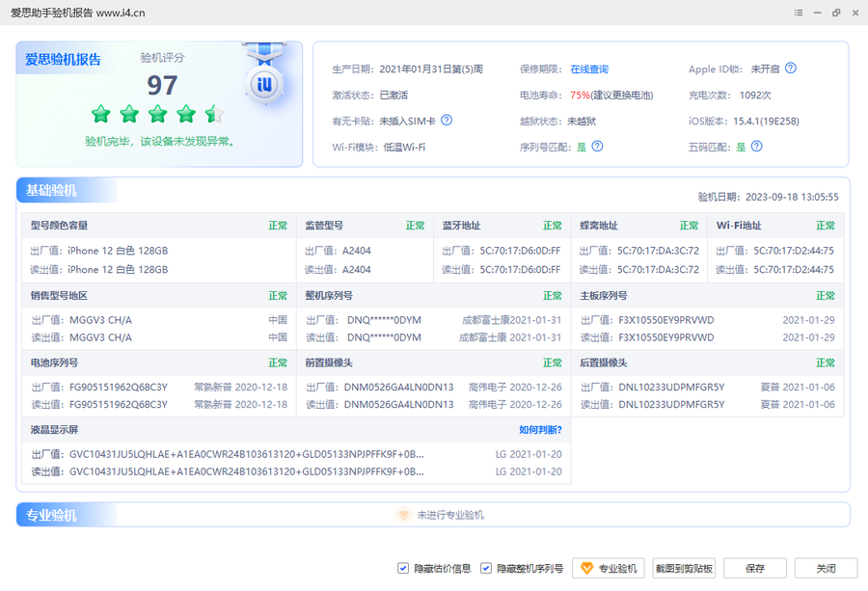The image size is (868, 591).
Task: Click the help icon beside Apple ID锁
Action: pyautogui.click(x=791, y=68)
